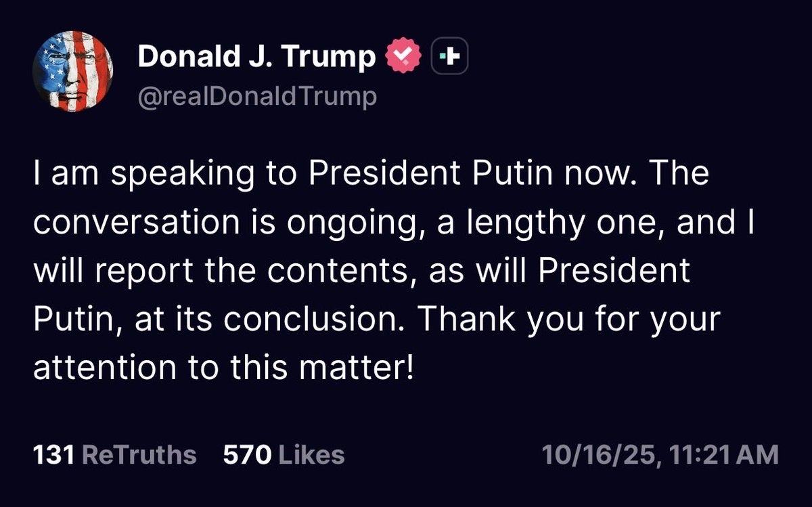Select the ReTruths label

139,455
